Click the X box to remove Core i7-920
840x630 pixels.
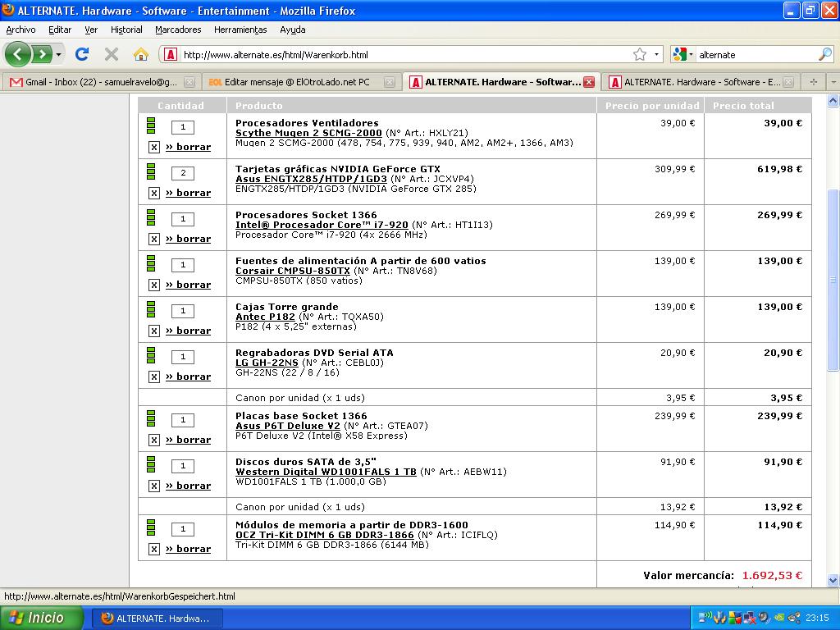pyautogui.click(x=153, y=239)
